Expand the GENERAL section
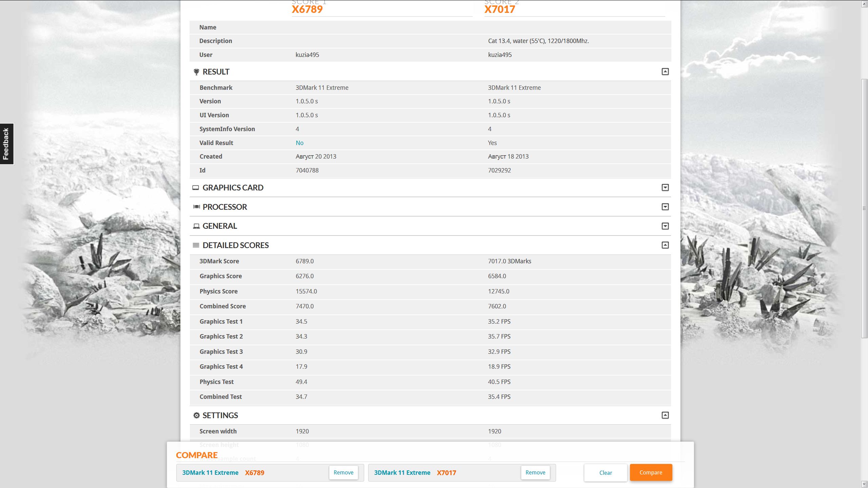Screen dimensions: 868x488 [x=665, y=226]
